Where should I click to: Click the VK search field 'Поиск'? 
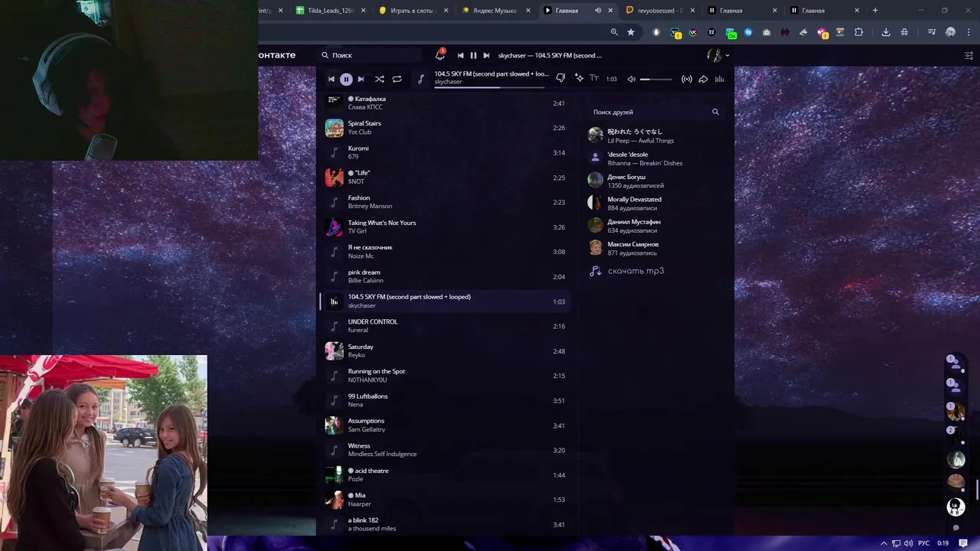click(x=371, y=55)
